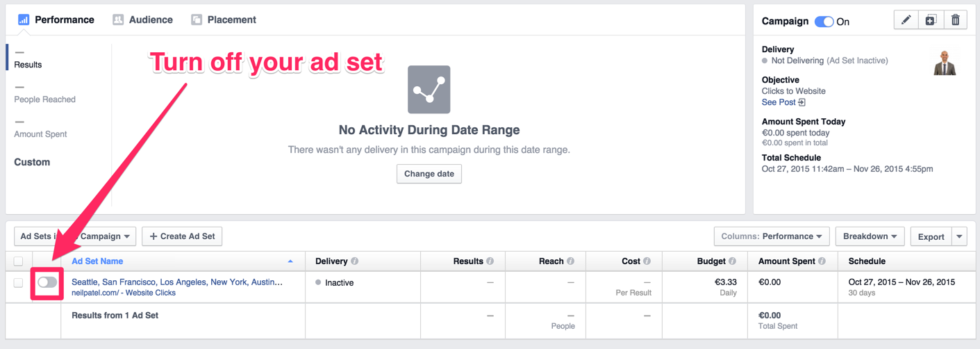Toggle the Campaign On switch
Viewport: 980px width, 349px height.
(824, 22)
